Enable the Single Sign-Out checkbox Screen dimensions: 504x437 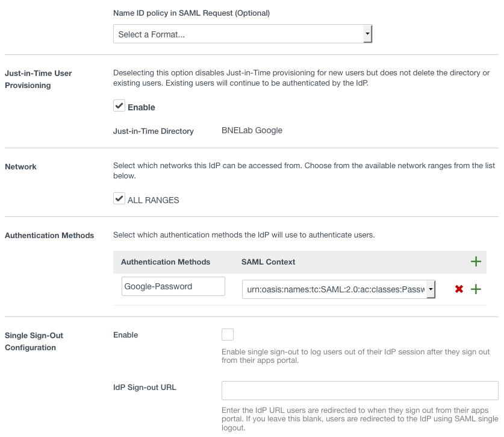pyautogui.click(x=228, y=335)
